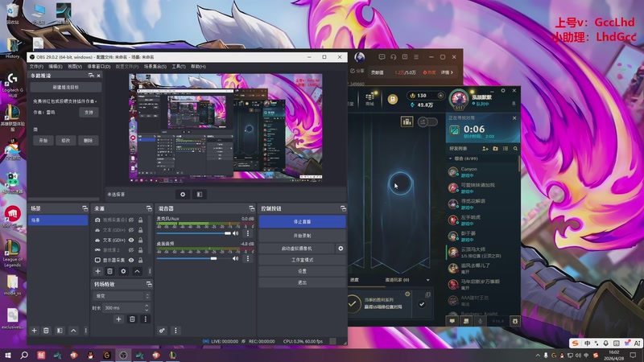The width and height of the screenshot is (644, 362).
Task: Delete the selected scene using the trash icon in 场景 panel
Action: tap(46, 331)
